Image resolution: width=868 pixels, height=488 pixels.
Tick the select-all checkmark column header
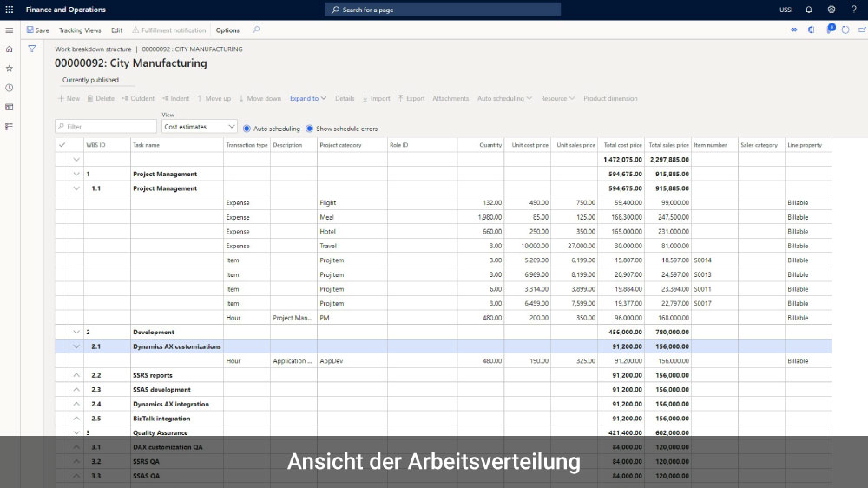pos(62,145)
